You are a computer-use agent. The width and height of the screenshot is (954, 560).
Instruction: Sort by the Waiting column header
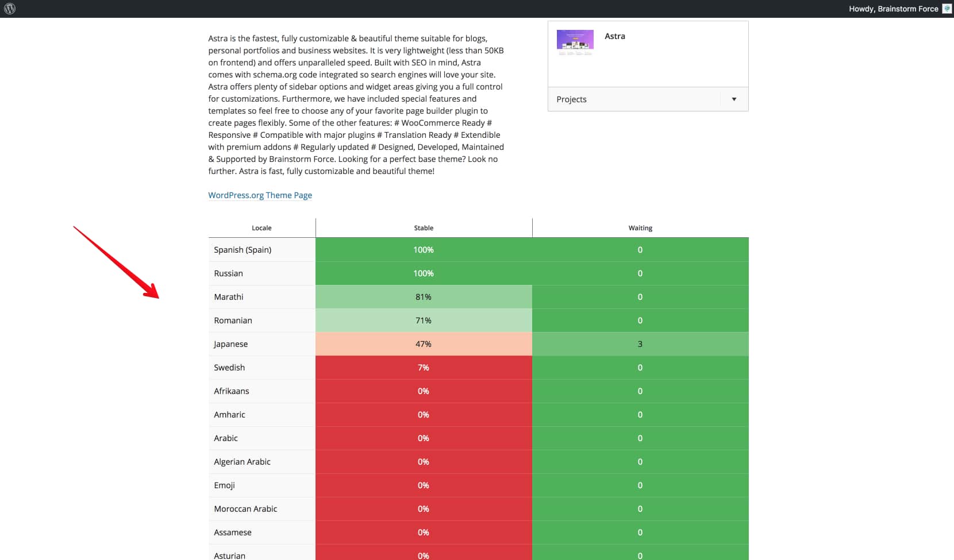[640, 228]
